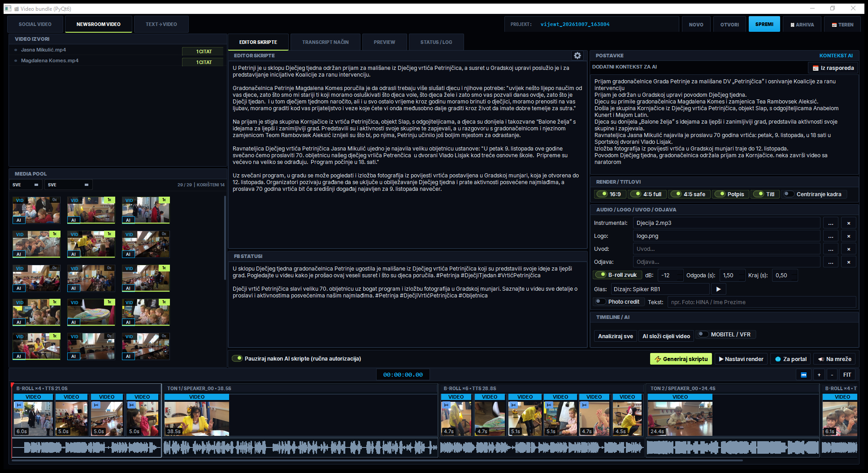
Task: Click Kraj (s) stepper field
Action: [x=785, y=275]
